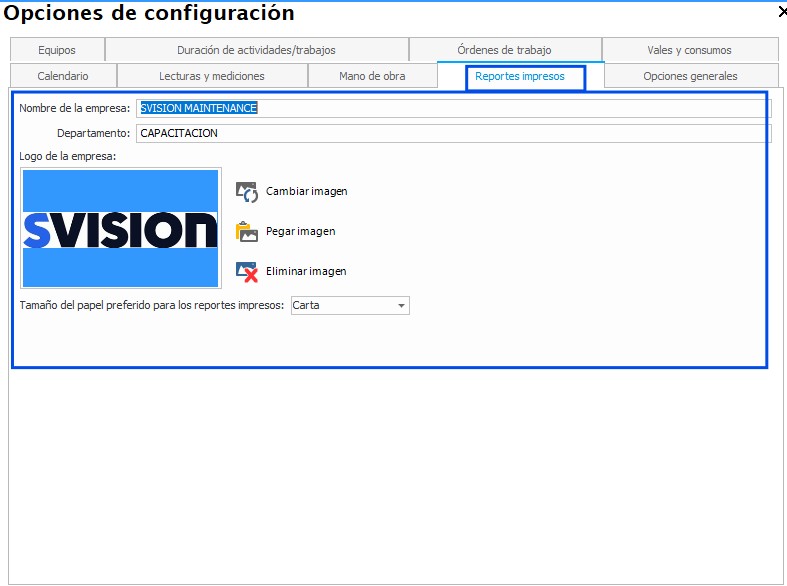Image resolution: width=787 pixels, height=586 pixels.
Task: Click the Nombre de la empresa field
Action: pyautogui.click(x=454, y=108)
